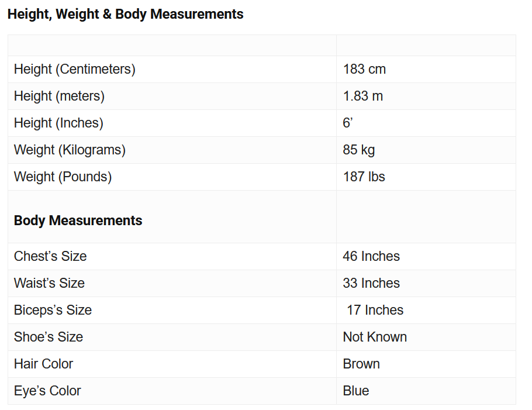The width and height of the screenshot is (532, 410).
Task: Click the 85 kg value
Action: pos(358,150)
